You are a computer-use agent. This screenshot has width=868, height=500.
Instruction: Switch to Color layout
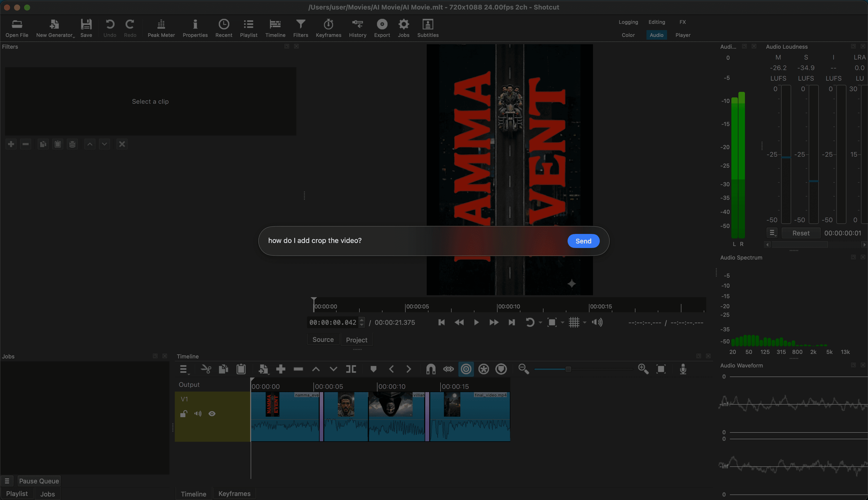tap(628, 35)
